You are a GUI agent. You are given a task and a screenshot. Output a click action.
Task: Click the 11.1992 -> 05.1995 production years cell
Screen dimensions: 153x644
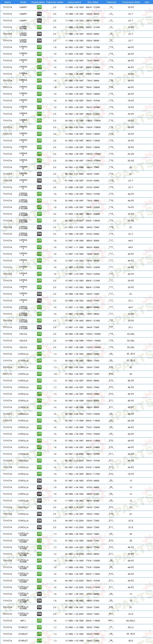pos(74,474)
